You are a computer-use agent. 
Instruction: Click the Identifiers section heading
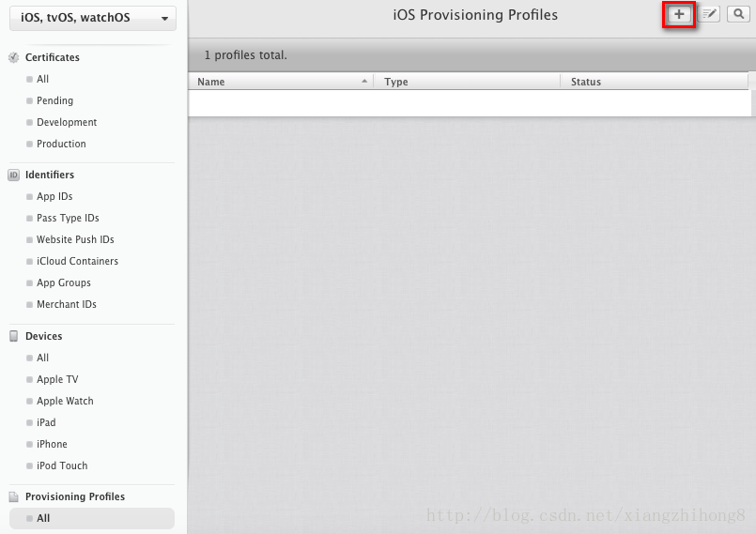click(x=50, y=175)
